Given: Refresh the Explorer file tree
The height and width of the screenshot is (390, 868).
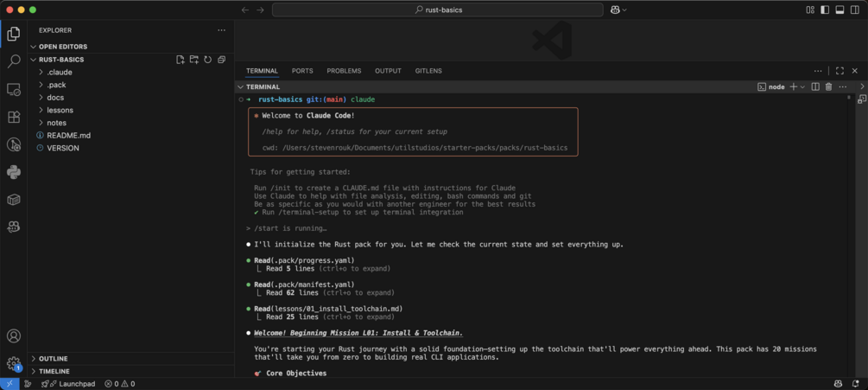Looking at the screenshot, I should [207, 60].
